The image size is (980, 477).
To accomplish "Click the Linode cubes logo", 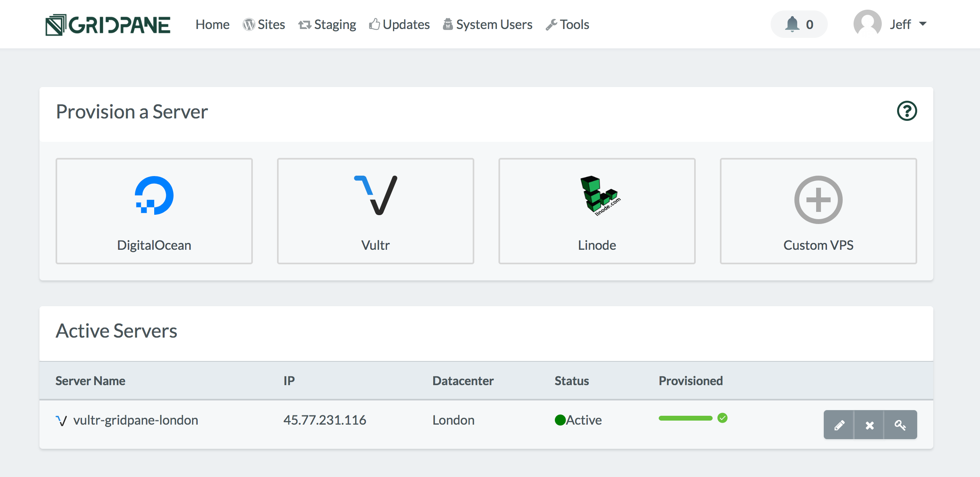I will [600, 195].
